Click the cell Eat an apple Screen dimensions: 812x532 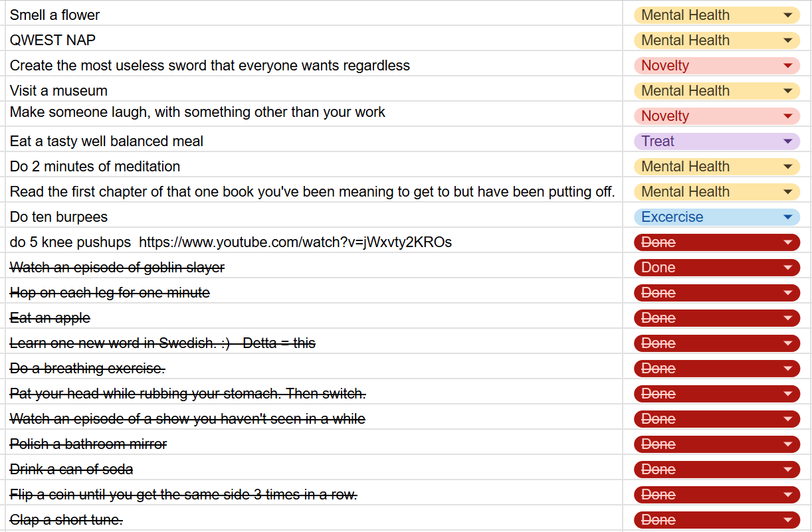click(x=314, y=318)
